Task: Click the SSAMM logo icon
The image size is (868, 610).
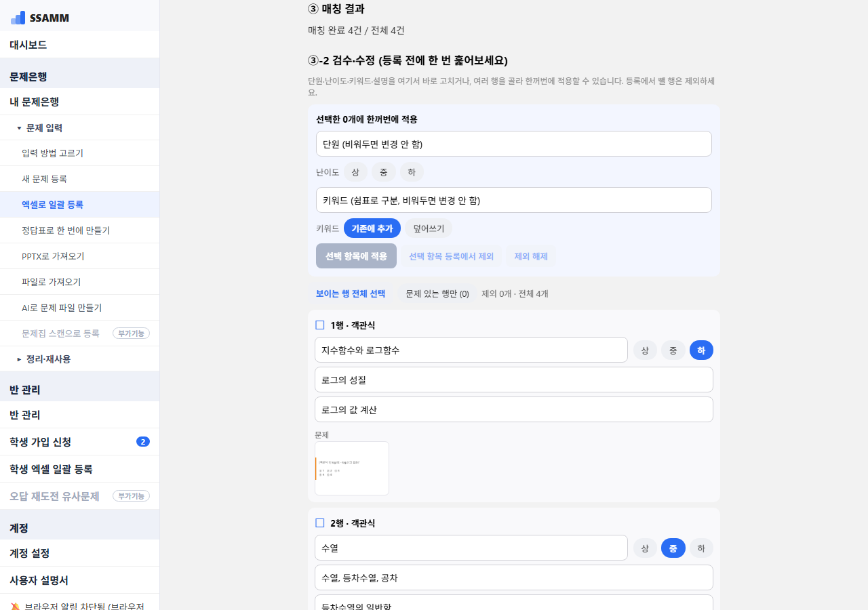Action: (x=18, y=18)
